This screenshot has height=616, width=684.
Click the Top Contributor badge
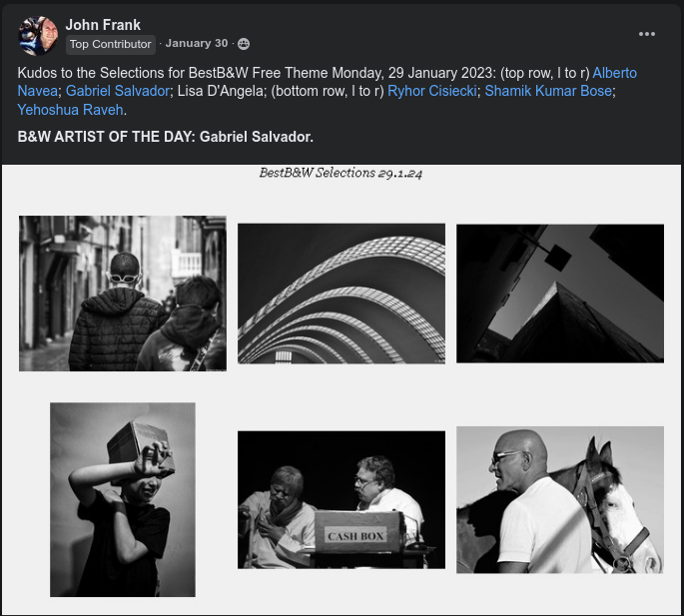(x=110, y=44)
